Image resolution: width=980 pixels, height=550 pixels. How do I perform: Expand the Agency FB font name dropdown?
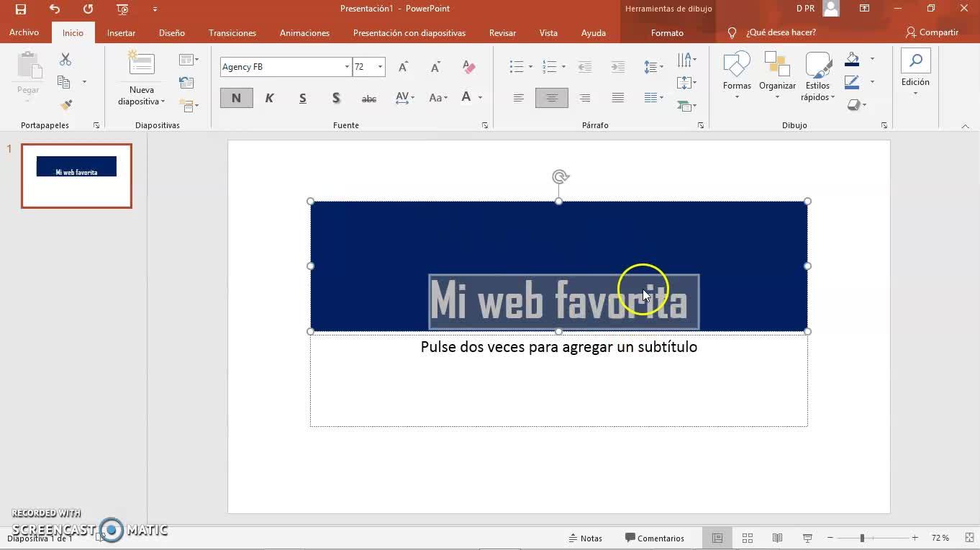click(347, 67)
